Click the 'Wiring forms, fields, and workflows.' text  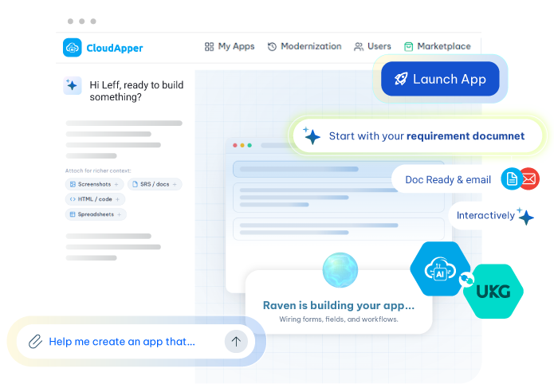point(339,319)
